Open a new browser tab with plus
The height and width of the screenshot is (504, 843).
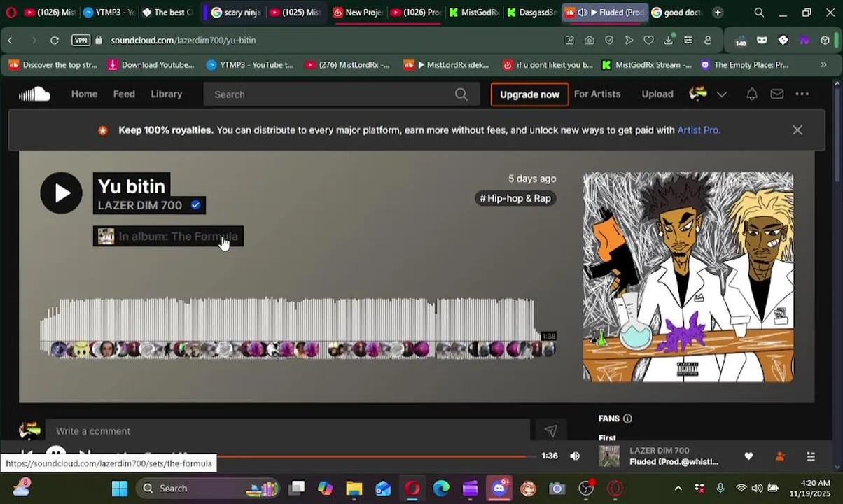click(718, 13)
